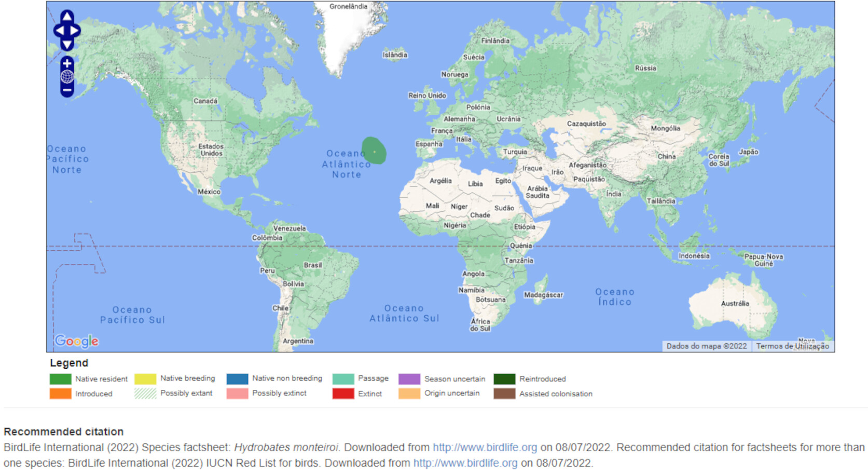This screenshot has height=473, width=868.
Task: Pan the map right with the arrow control
Action: [x=75, y=31]
